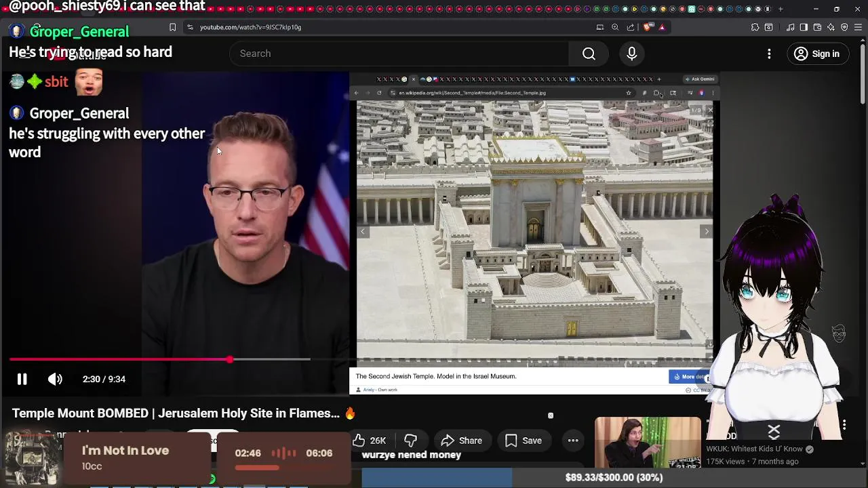Open the browser hamburger menu

(x=858, y=27)
